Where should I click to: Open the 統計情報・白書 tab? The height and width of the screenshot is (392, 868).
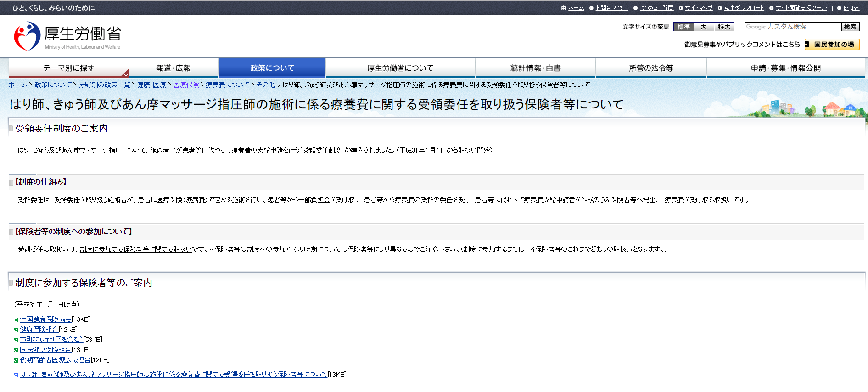click(x=535, y=68)
